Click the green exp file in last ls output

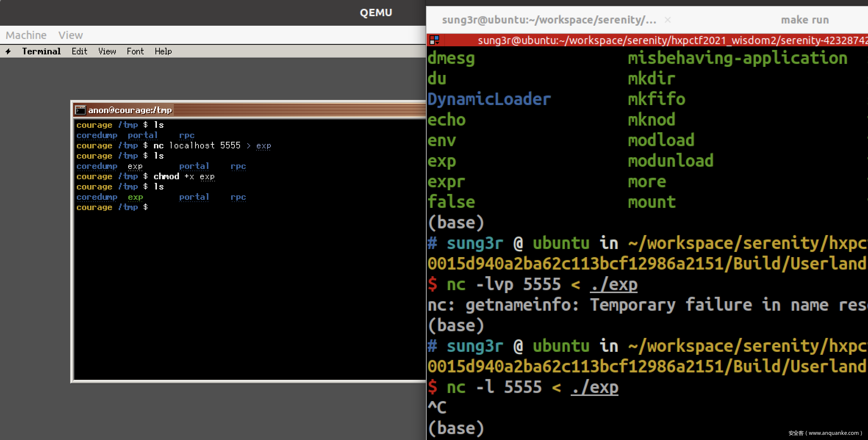[135, 197]
